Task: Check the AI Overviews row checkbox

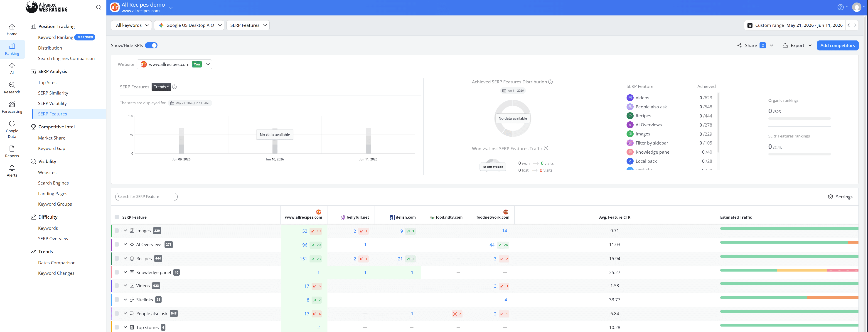Action: 117,244
